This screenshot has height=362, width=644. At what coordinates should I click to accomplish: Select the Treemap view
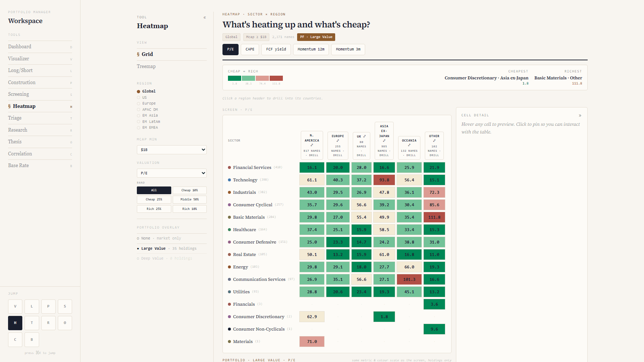(172, 66)
